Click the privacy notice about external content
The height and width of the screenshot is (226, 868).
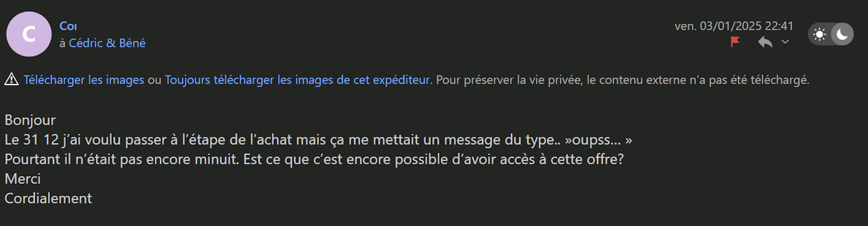[x=622, y=80]
